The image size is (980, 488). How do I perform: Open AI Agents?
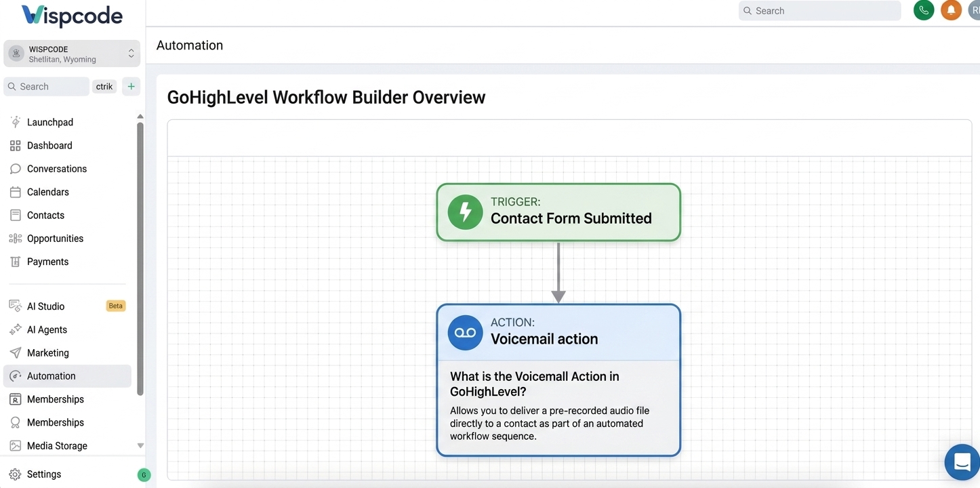(47, 329)
